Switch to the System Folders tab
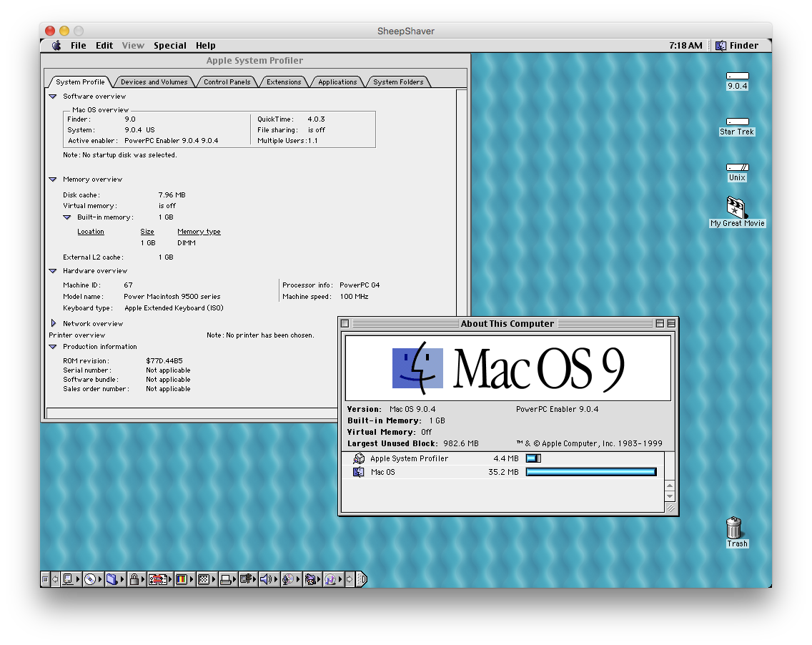812x645 pixels. click(398, 82)
